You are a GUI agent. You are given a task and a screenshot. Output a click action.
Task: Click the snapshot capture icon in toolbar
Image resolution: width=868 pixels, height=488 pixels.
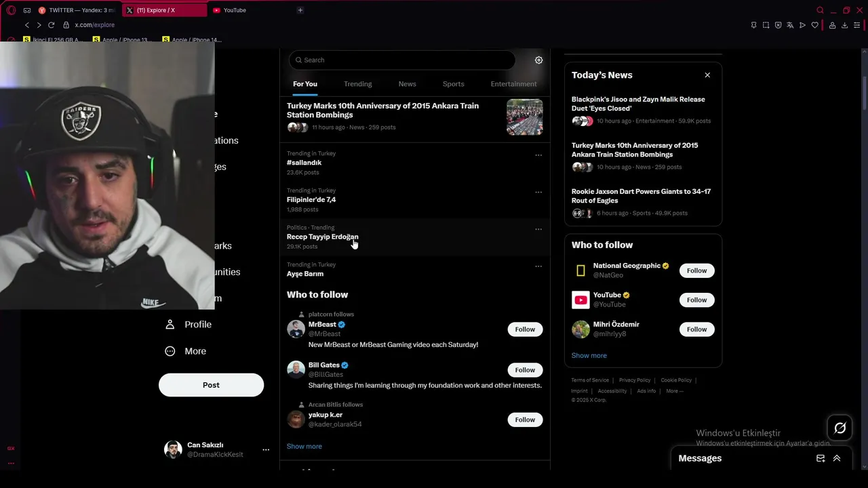click(766, 25)
